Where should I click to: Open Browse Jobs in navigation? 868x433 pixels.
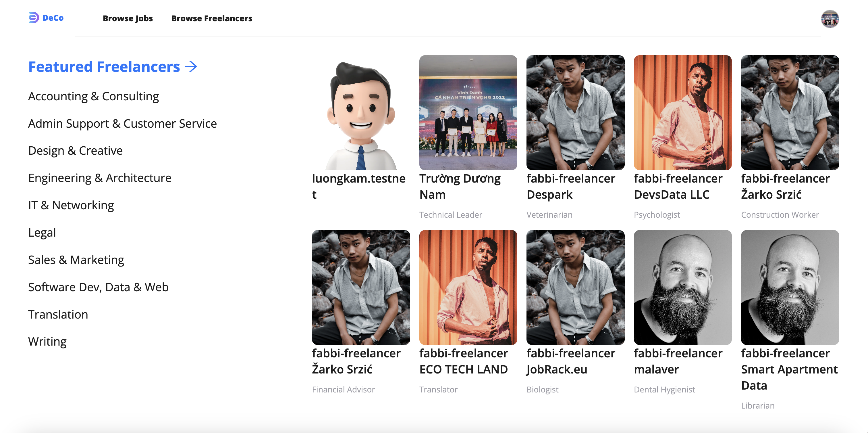128,18
